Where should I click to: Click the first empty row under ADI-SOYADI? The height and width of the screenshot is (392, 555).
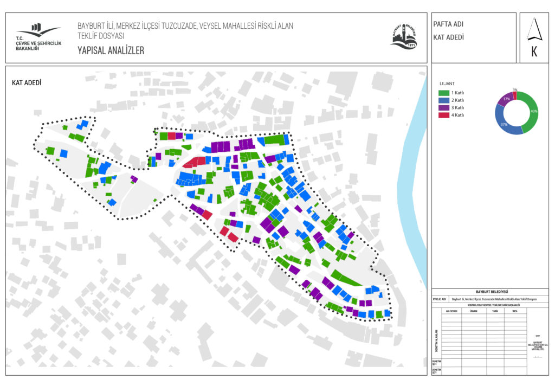[x=451, y=316]
